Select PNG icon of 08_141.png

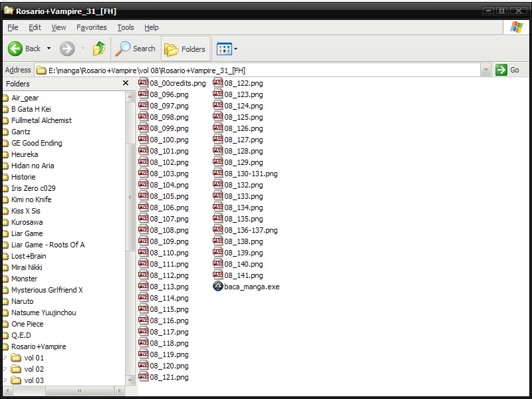[x=218, y=275]
